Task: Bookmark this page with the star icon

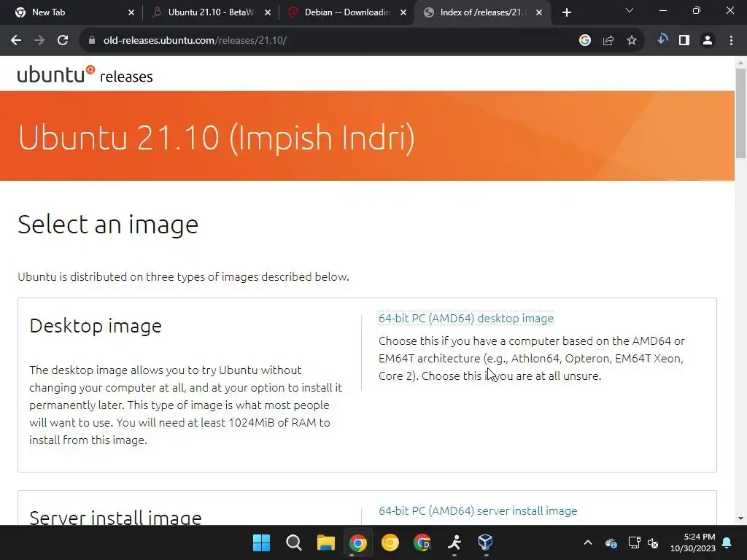Action: (632, 41)
